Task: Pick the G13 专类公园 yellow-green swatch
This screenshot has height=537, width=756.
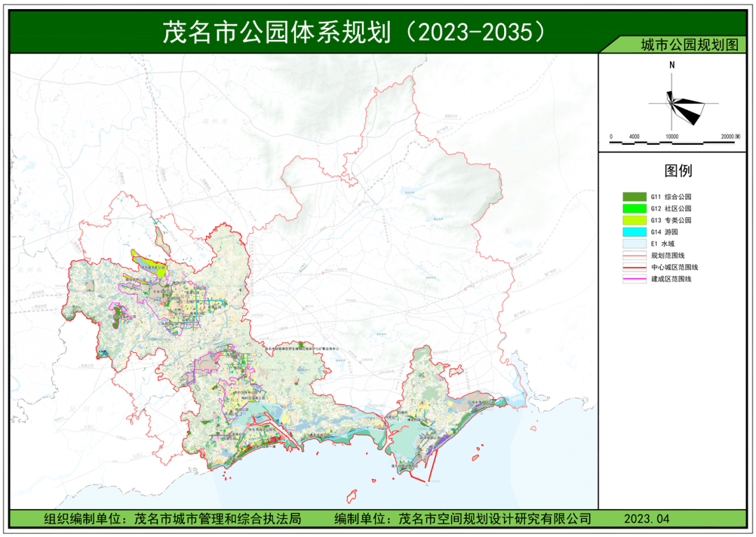Action: pyautogui.click(x=634, y=220)
